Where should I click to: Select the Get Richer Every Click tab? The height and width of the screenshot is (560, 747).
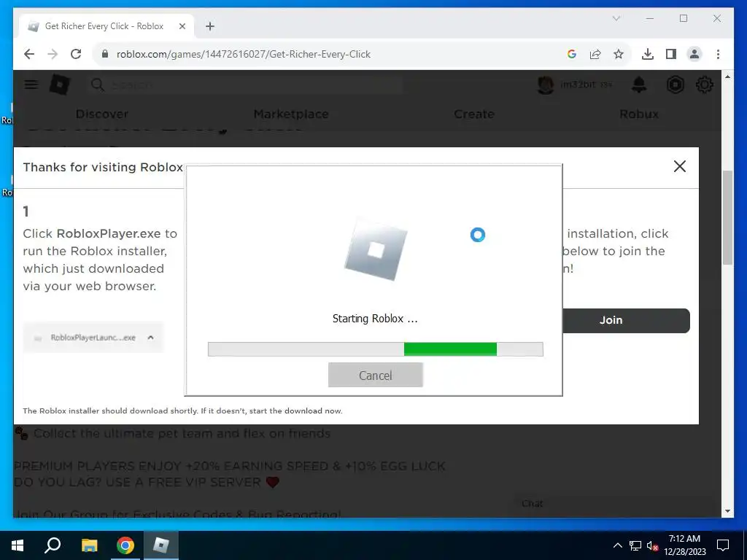107,26
